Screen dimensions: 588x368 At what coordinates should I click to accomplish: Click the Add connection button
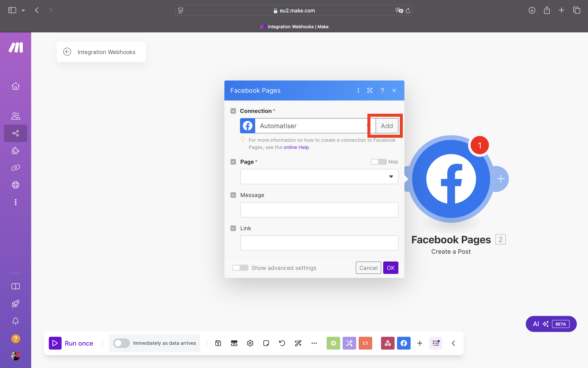[x=387, y=126]
